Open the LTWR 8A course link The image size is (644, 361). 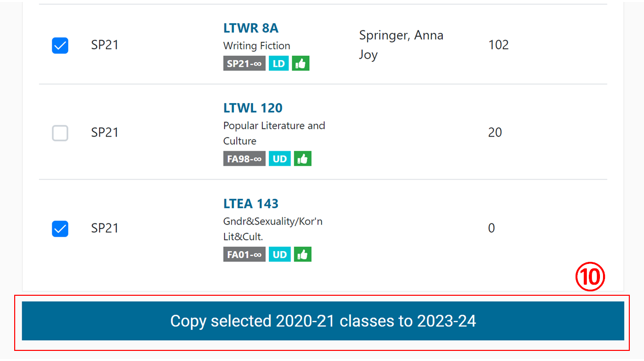point(251,28)
